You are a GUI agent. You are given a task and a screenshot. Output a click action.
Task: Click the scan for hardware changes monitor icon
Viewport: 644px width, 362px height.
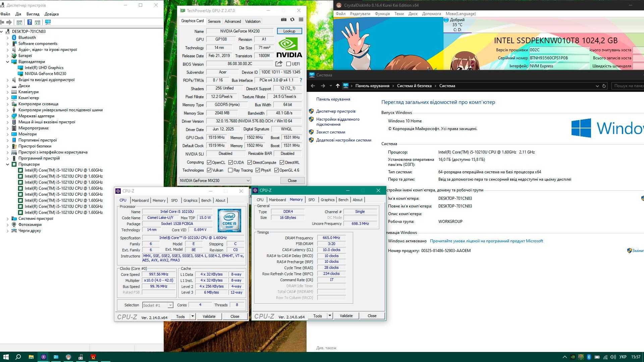pyautogui.click(x=48, y=22)
